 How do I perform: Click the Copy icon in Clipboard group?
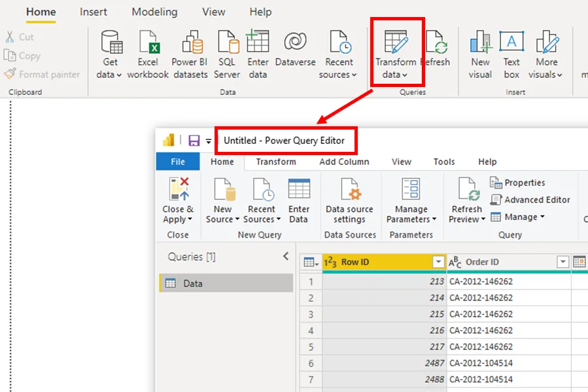coord(10,55)
